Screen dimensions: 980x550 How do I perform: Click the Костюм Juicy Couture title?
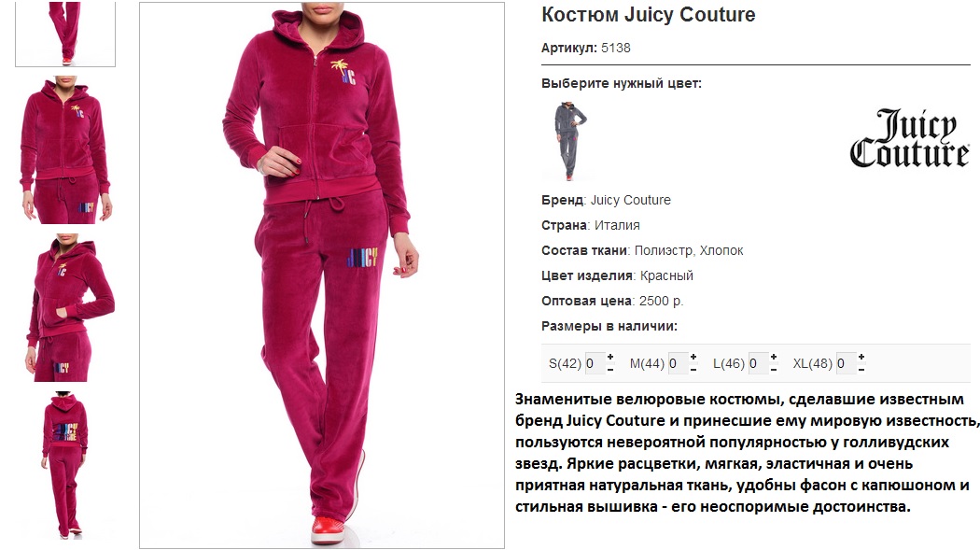click(x=648, y=14)
